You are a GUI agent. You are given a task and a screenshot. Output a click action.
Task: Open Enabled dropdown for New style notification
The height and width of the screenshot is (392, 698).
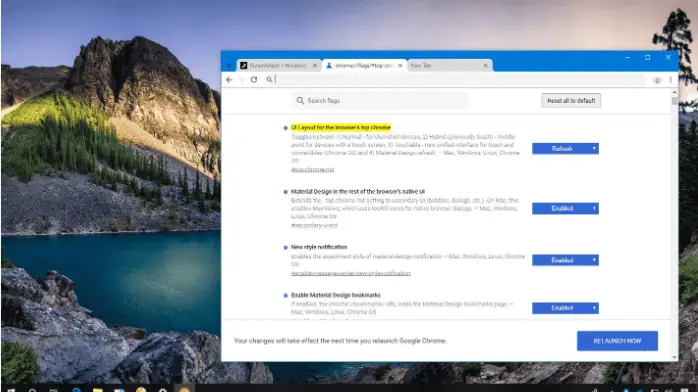pyautogui.click(x=565, y=260)
